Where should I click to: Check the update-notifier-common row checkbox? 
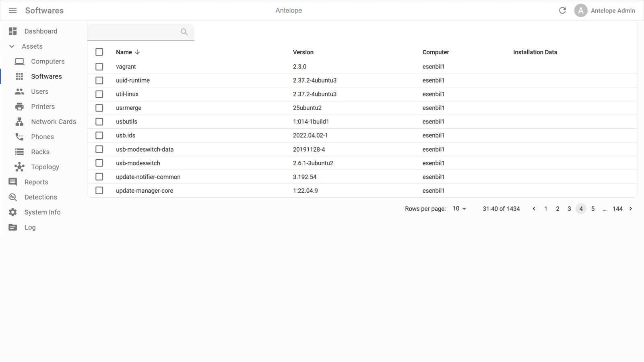(x=99, y=177)
